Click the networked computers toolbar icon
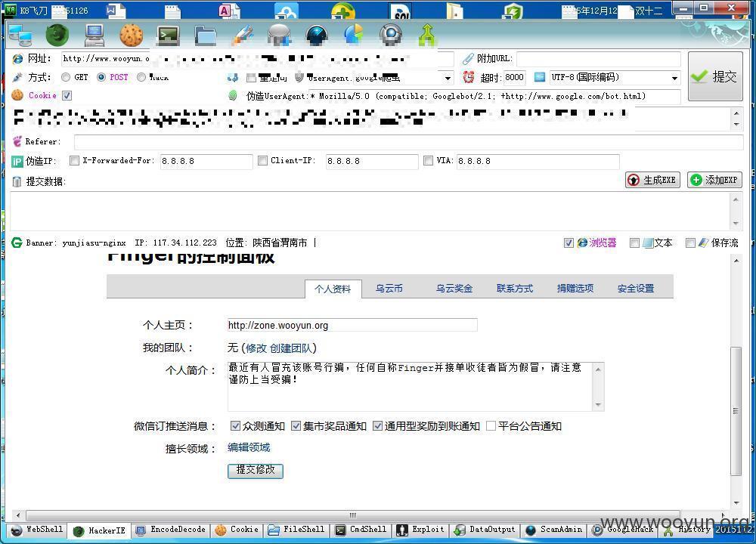The height and width of the screenshot is (544, 756). pyautogui.click(x=20, y=36)
